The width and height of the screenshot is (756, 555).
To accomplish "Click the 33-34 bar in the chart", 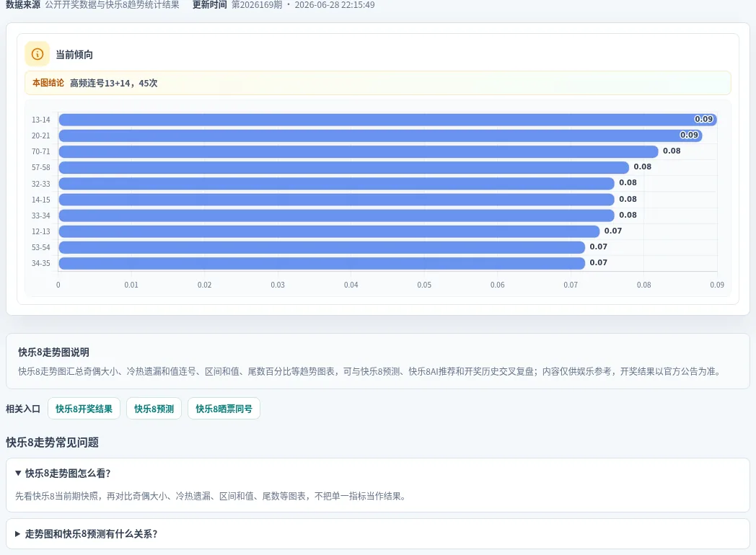I will coord(337,216).
